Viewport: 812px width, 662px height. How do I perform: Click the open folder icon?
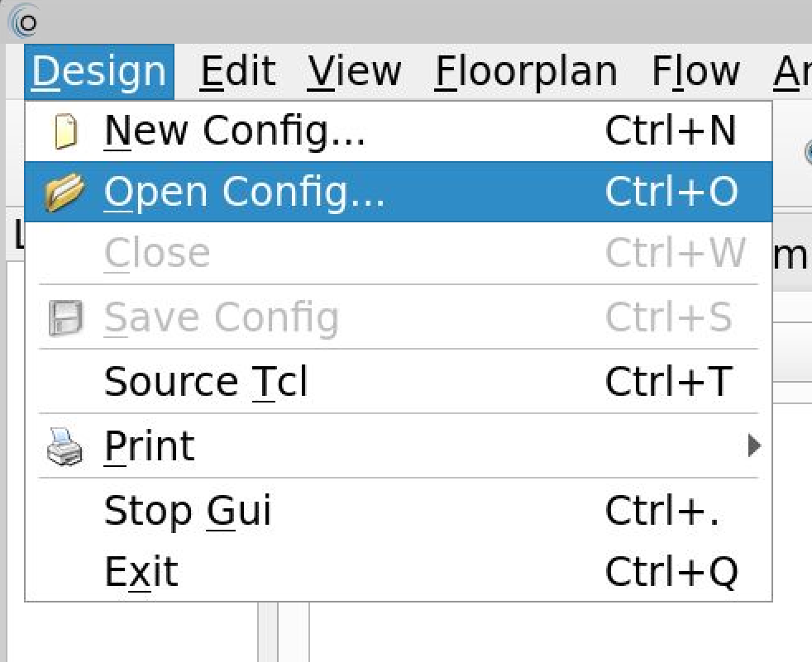[x=64, y=192]
